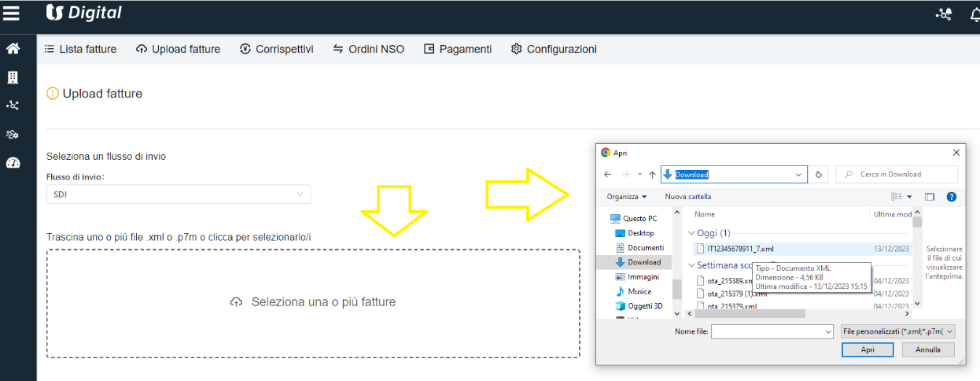Open the Organizza dropdown menu
Screen dimensions: 980x381
(x=627, y=197)
